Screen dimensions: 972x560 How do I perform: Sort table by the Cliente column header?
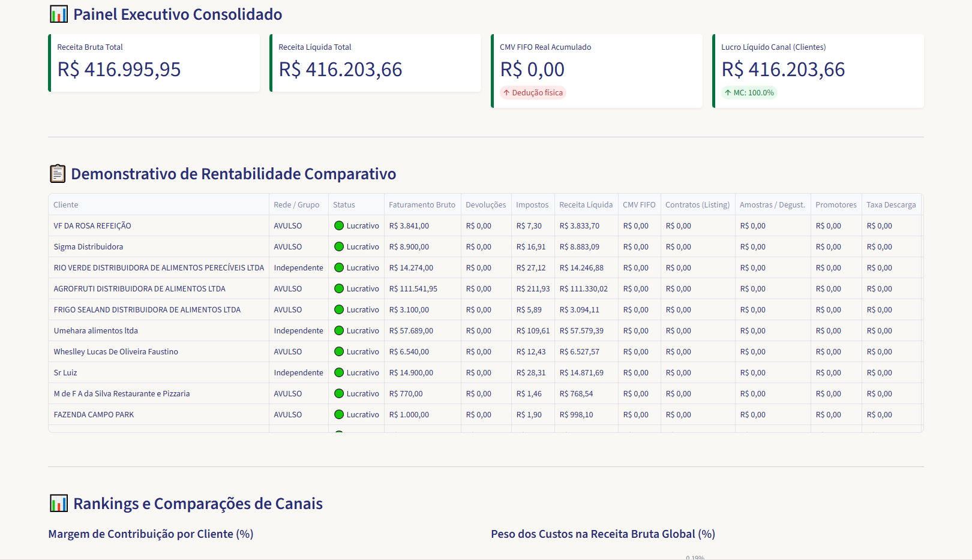tap(158, 204)
